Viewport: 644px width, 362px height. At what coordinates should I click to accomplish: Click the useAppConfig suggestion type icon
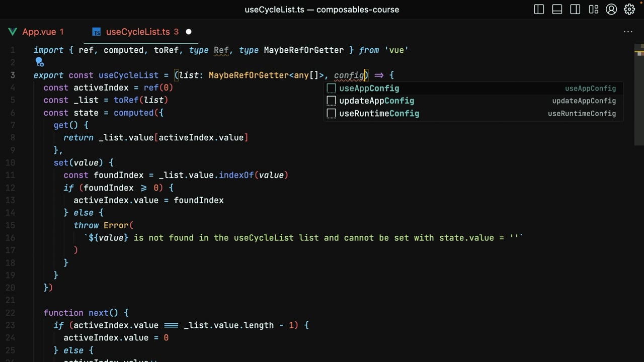(x=331, y=88)
